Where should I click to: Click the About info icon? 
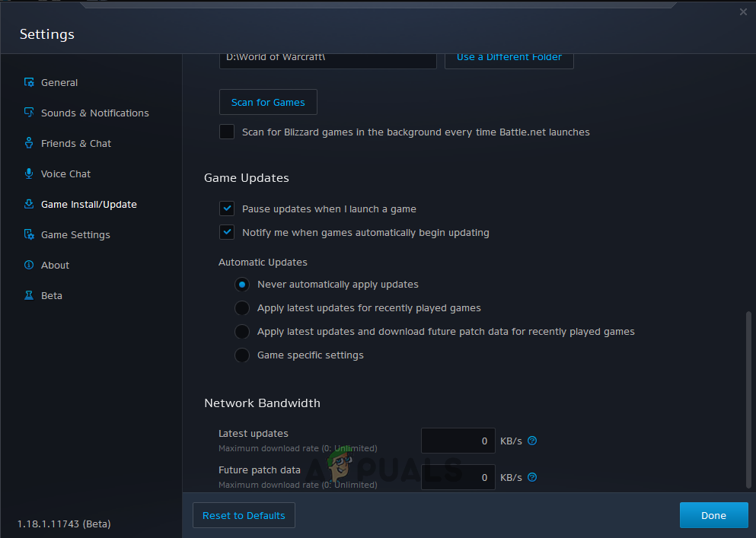29,265
